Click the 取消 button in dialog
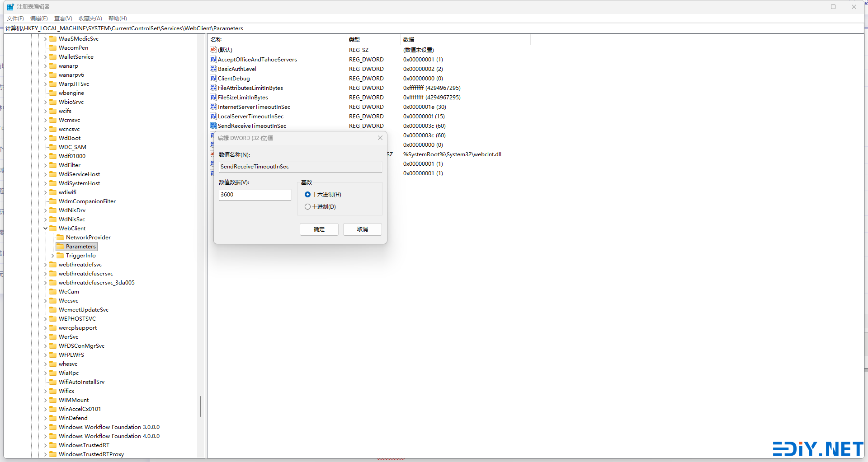This screenshot has height=462, width=868. point(362,229)
